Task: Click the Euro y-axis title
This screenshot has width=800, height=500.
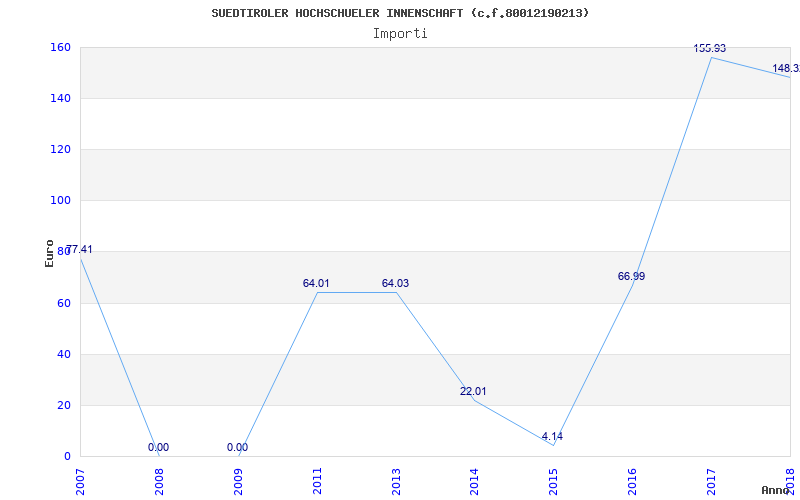Action: pyautogui.click(x=49, y=253)
